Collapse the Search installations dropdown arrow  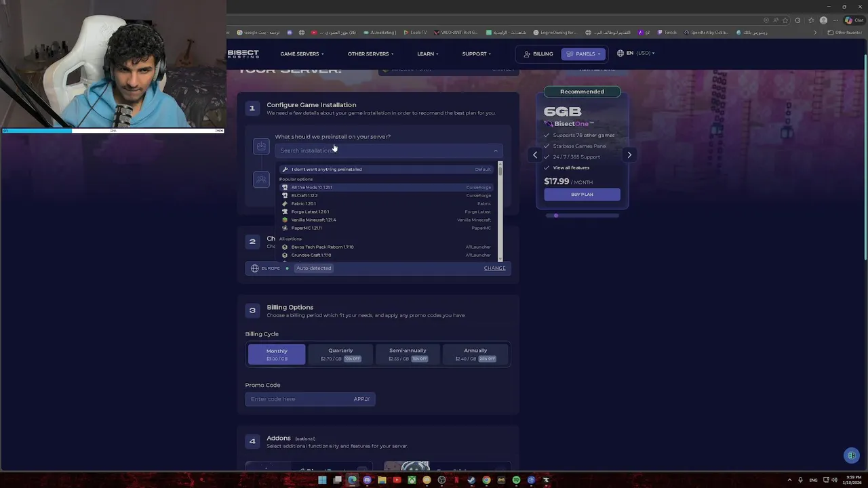pyautogui.click(x=496, y=150)
